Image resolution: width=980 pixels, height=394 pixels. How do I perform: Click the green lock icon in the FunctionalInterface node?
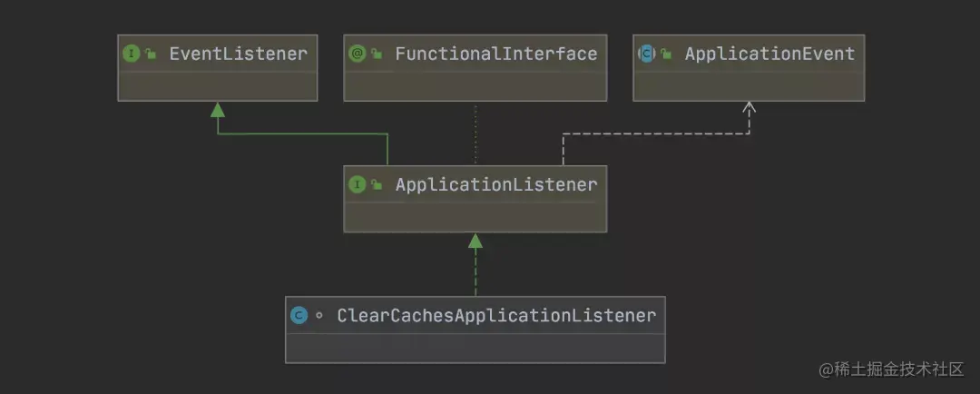(377, 54)
